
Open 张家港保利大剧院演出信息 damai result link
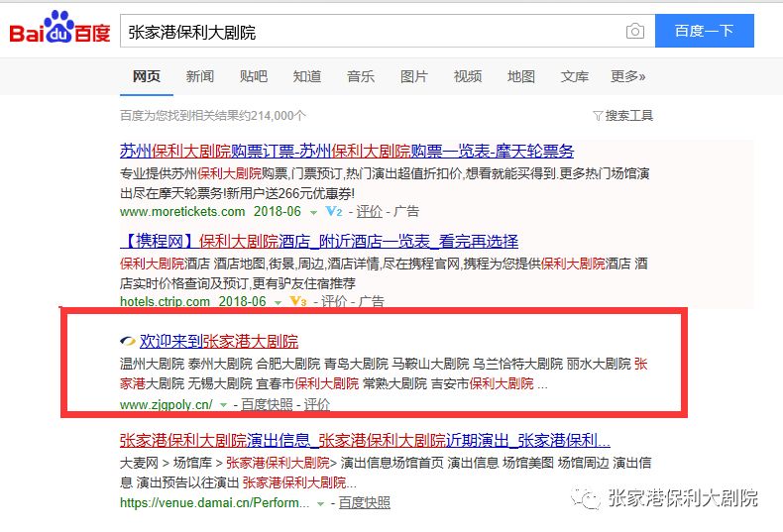pos(365,440)
